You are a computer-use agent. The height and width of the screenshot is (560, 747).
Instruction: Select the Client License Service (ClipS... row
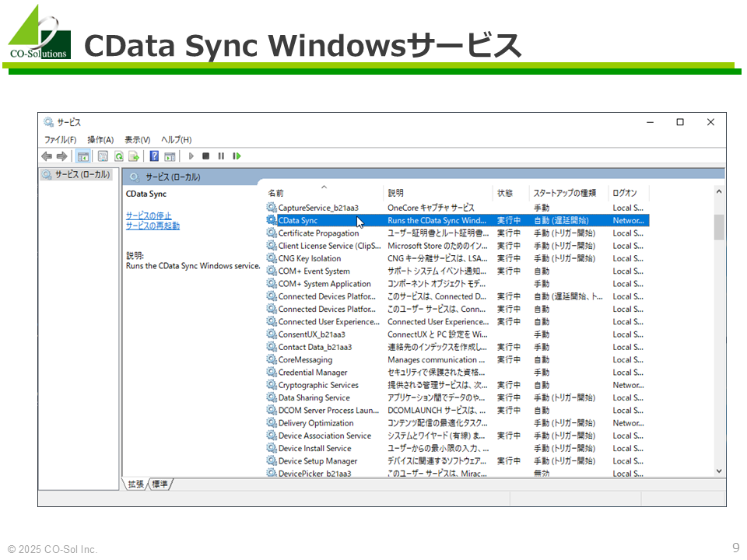tap(458, 246)
